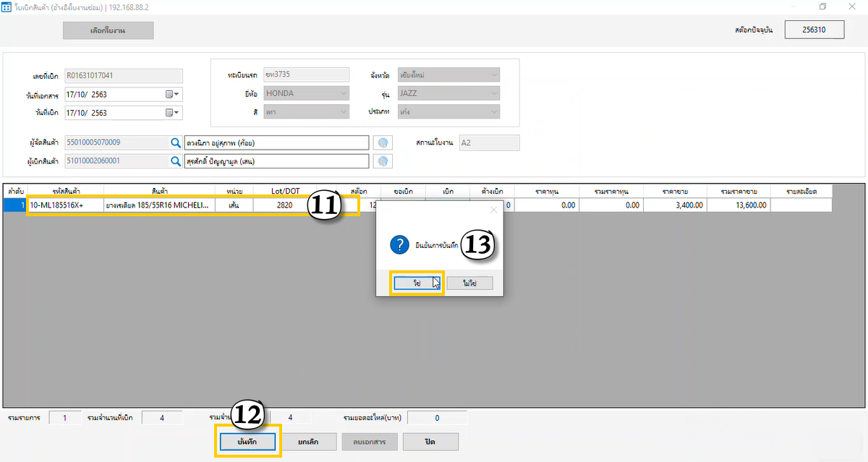The height and width of the screenshot is (462, 868).
Task: Click the search icon next to ผู้เบิกสินค้า
Action: point(175,161)
